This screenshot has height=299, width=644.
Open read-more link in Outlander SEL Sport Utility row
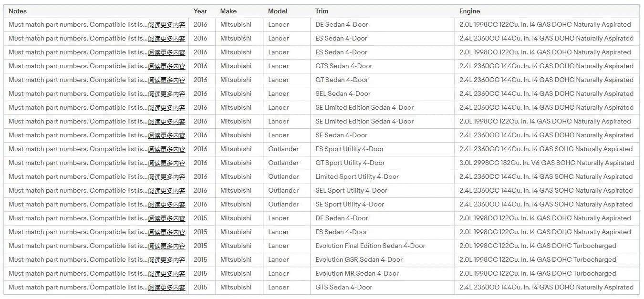pos(166,191)
